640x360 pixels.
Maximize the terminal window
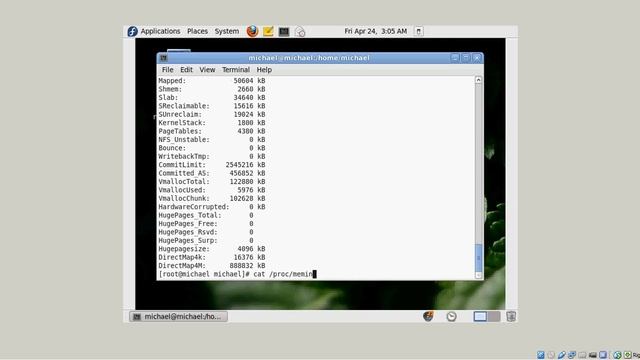(466, 58)
